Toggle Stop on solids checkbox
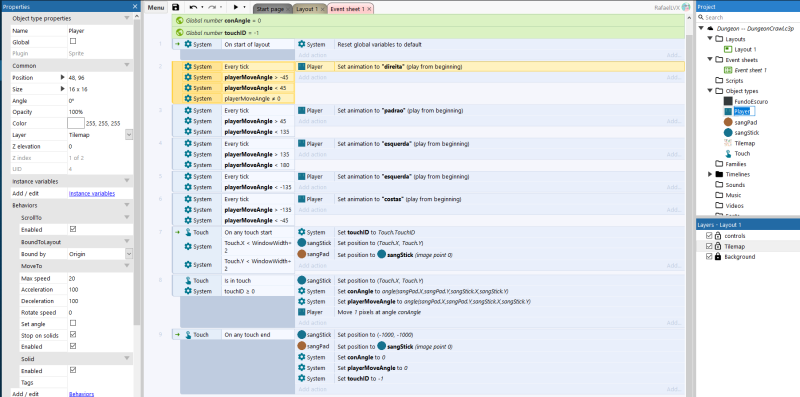 (72, 335)
